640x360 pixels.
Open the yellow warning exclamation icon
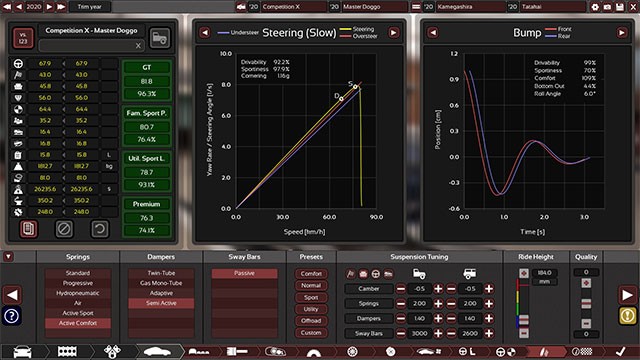628,316
